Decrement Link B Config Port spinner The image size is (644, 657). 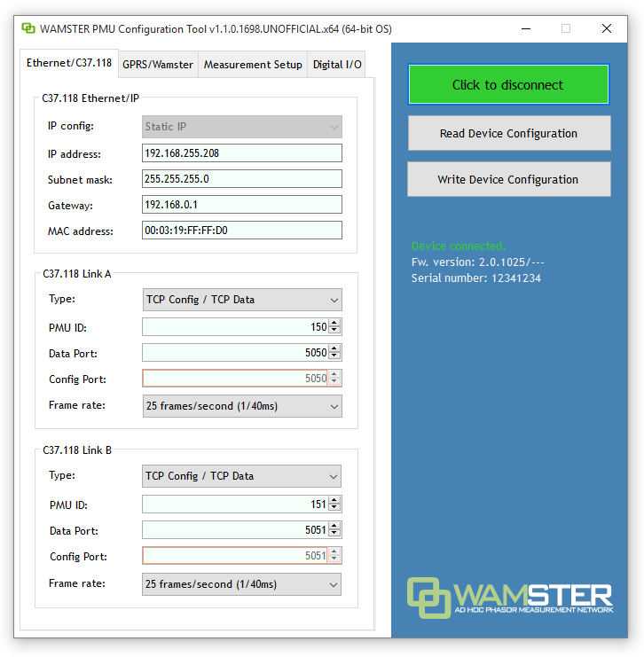[x=334, y=559]
